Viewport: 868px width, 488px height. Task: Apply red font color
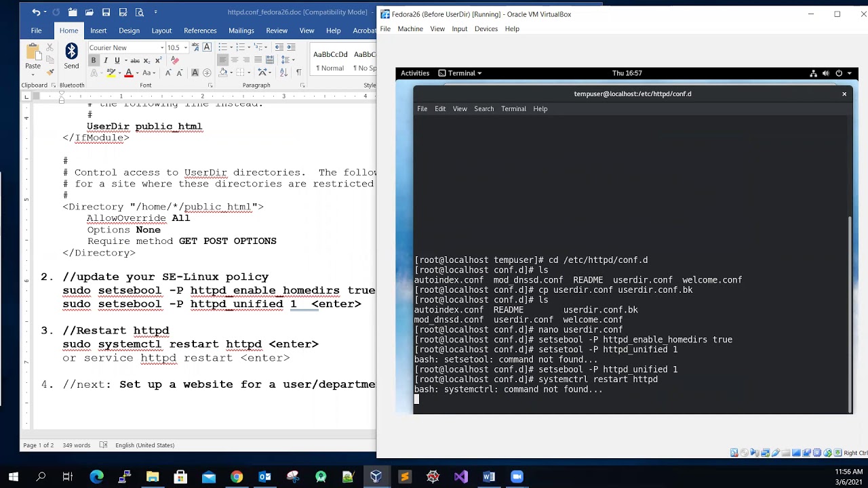click(129, 73)
